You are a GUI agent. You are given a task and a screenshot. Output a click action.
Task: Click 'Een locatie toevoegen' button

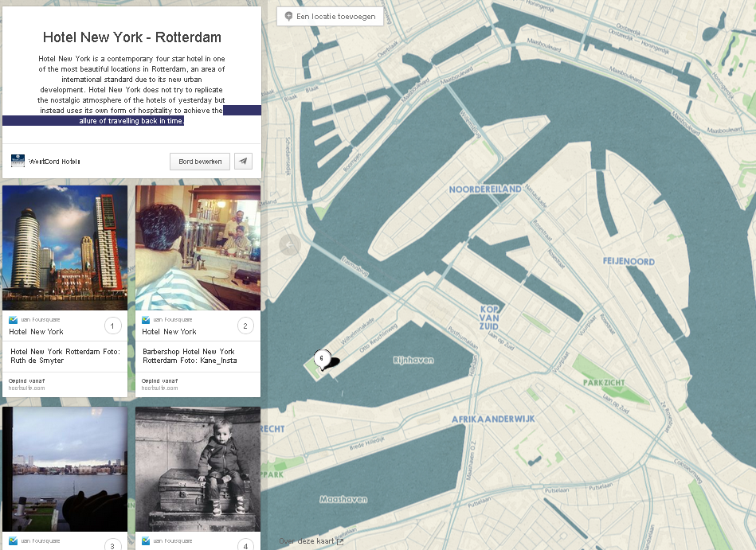point(331,17)
